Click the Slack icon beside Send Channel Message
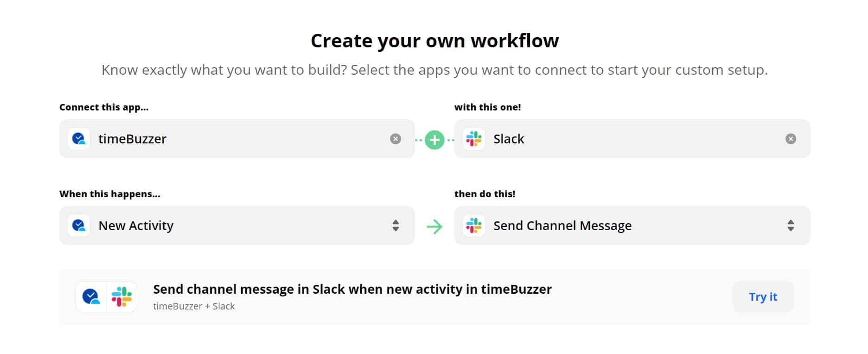 coord(474,225)
